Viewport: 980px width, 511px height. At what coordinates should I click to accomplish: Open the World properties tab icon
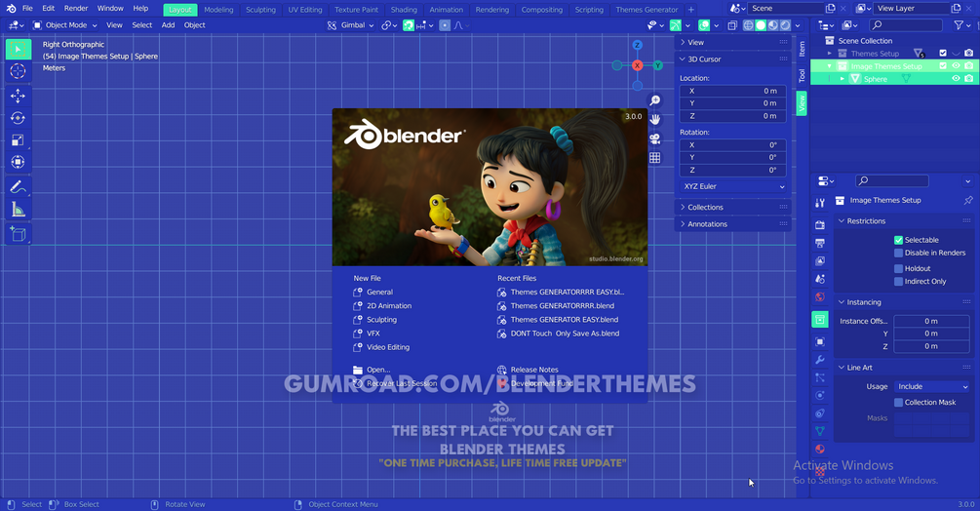820,296
